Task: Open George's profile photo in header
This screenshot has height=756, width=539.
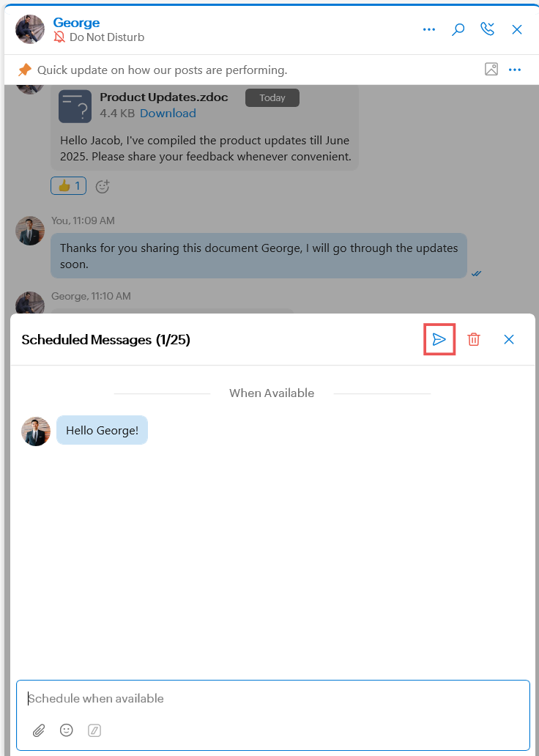Action: click(x=30, y=29)
